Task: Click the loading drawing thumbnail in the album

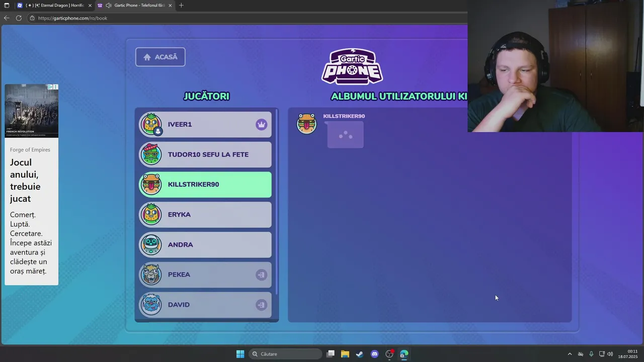Action: coord(345,135)
